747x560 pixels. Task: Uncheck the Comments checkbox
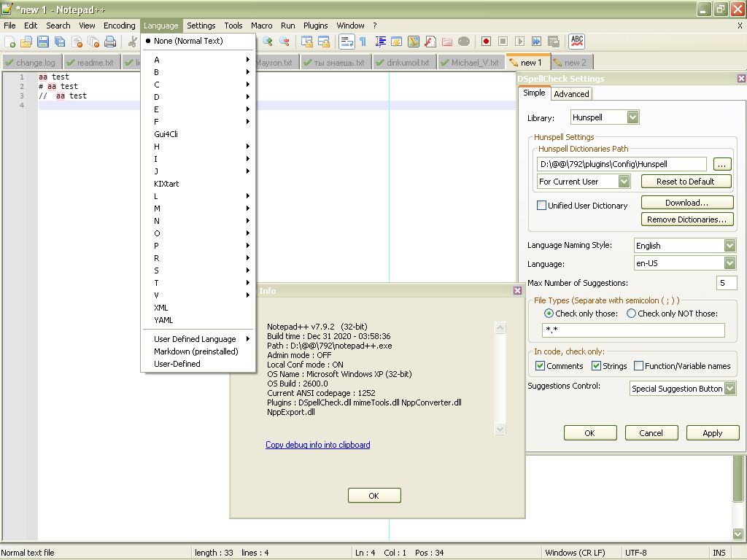coord(541,366)
